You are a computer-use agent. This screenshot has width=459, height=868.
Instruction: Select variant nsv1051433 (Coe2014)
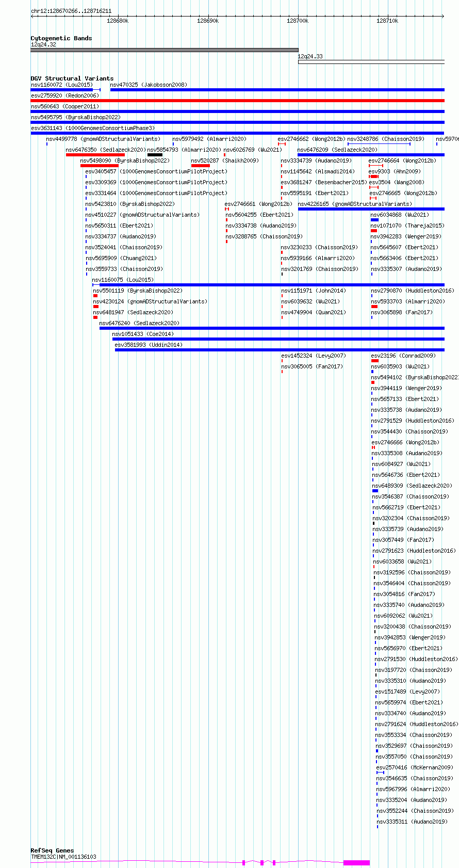click(143, 334)
